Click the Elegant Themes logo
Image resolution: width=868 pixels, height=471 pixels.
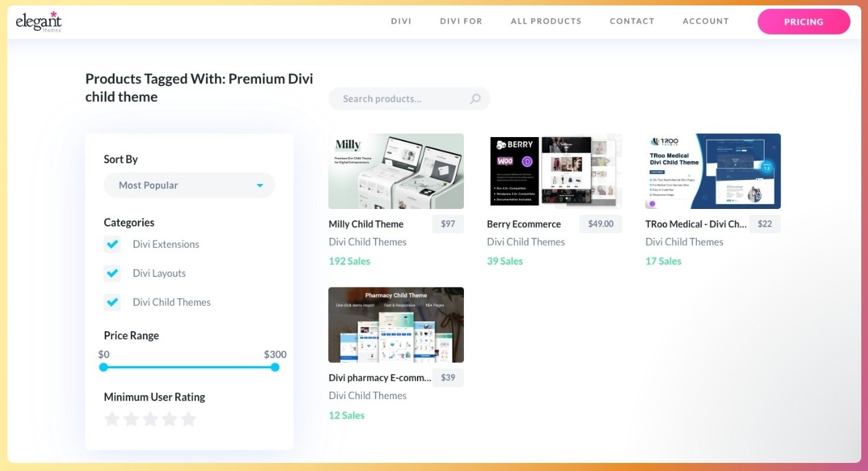[x=39, y=22]
